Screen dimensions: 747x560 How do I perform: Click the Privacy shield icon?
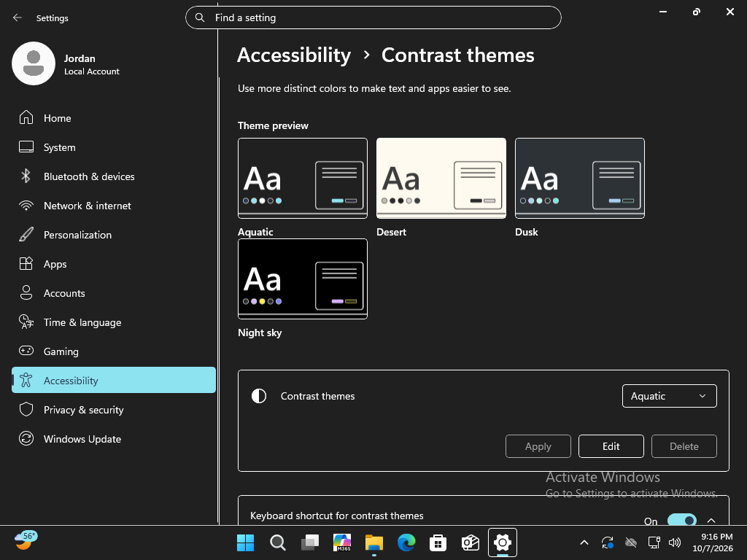26,410
